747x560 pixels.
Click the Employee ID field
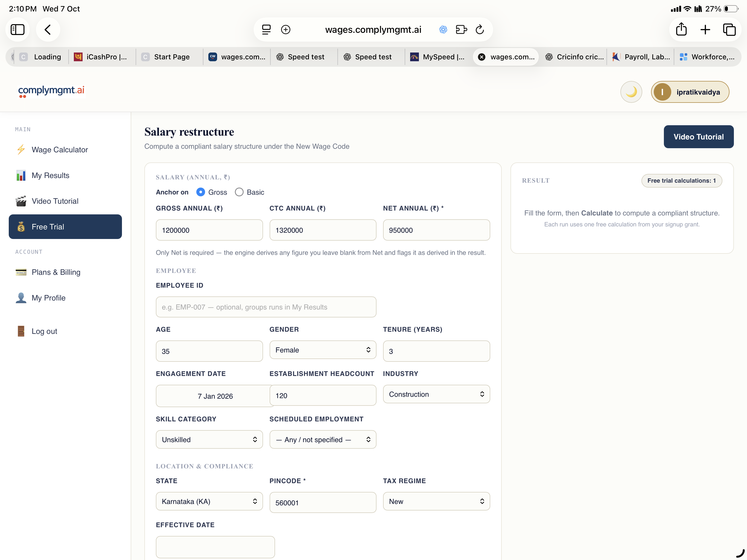[x=266, y=307]
